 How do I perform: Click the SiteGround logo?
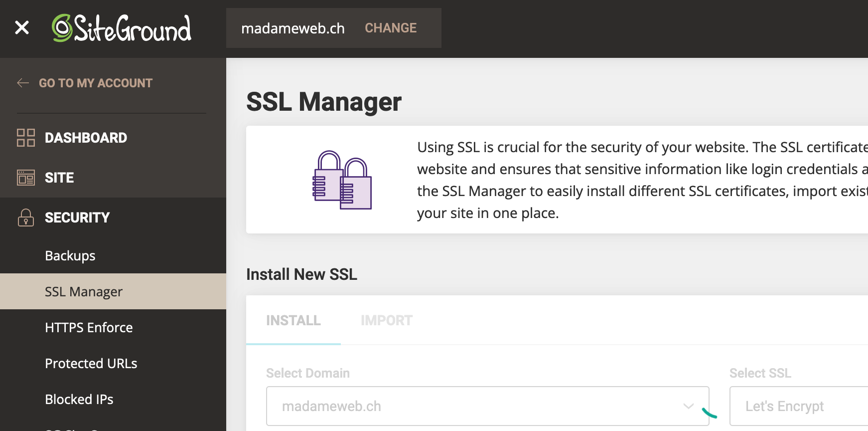pos(122,28)
